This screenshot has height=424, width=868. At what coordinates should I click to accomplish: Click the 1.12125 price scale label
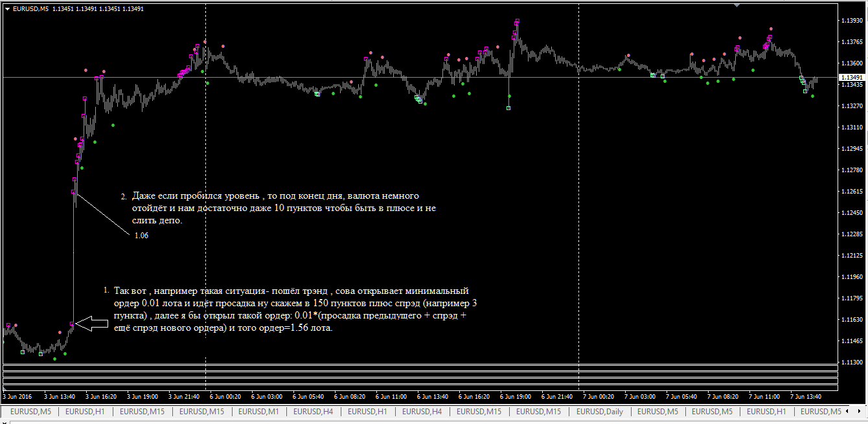[851, 256]
